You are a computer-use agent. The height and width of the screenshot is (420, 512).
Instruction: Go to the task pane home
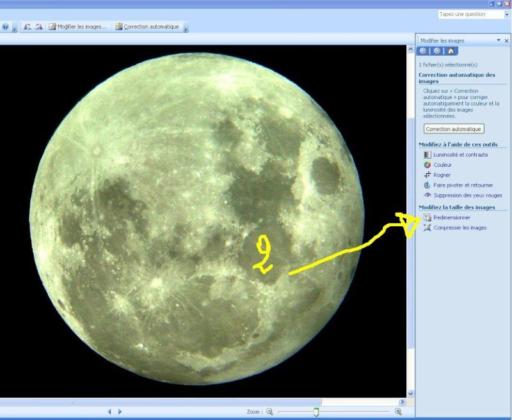coord(451,51)
